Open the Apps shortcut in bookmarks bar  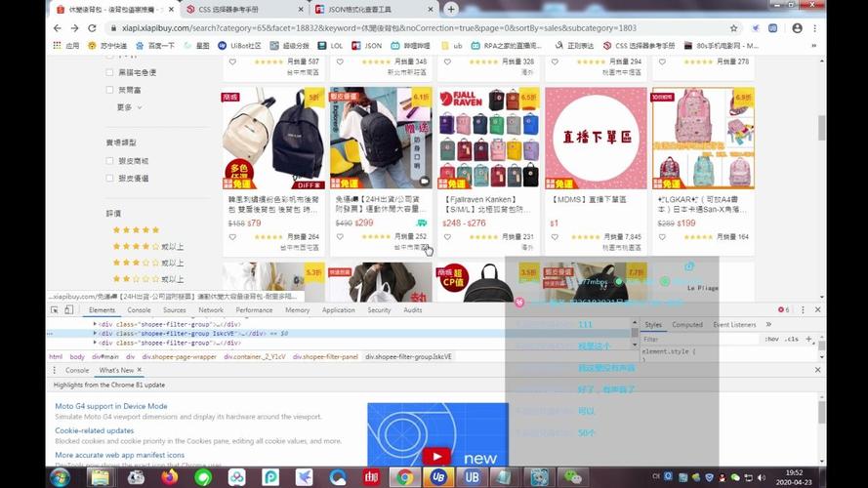pyautogui.click(x=65, y=45)
